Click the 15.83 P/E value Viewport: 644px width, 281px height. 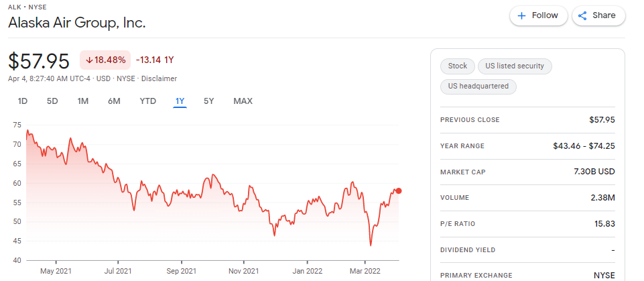tap(604, 224)
